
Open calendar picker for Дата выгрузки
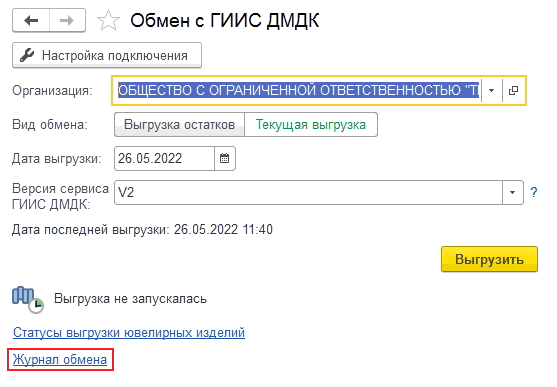(225, 158)
